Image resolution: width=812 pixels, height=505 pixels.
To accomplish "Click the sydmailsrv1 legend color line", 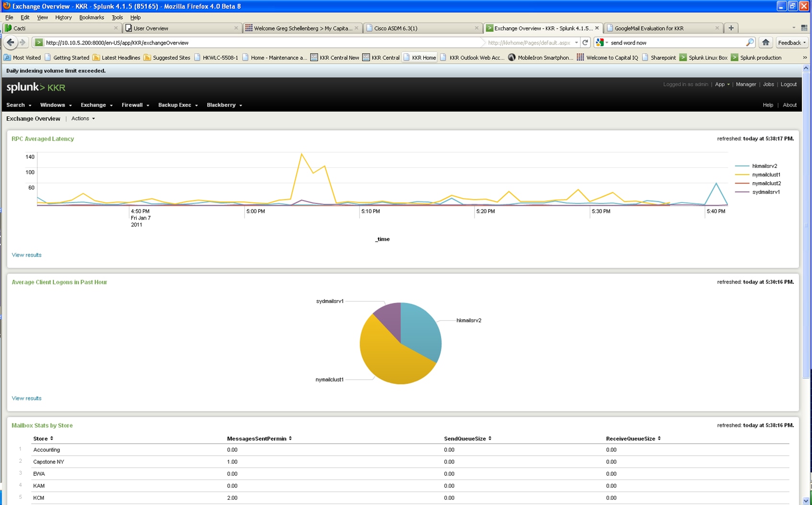I will 742,192.
